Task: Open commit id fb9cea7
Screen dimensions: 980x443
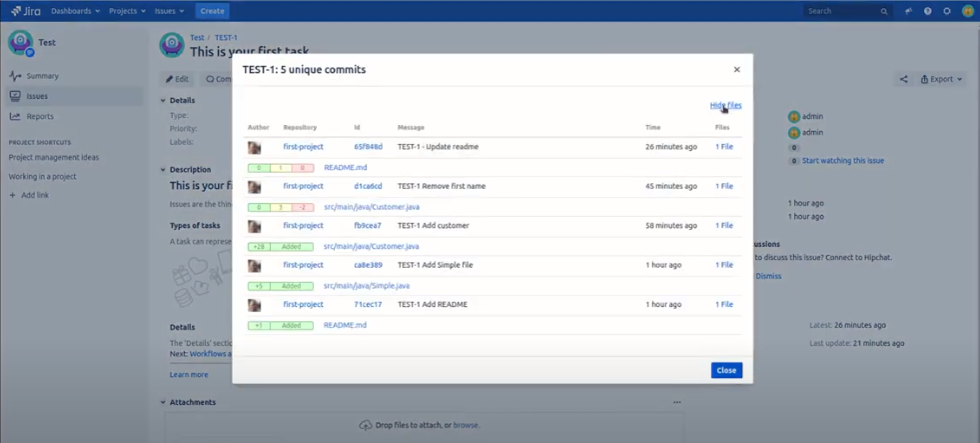Action: (368, 225)
